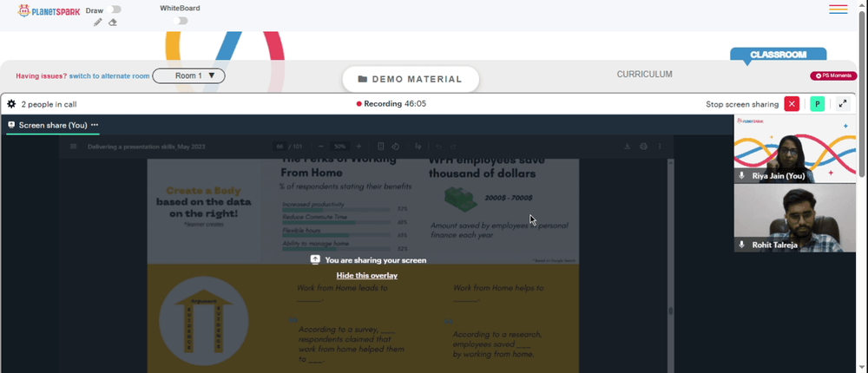Click the browser page vertical scrollbar
The width and height of the screenshot is (868, 373).
point(862,94)
